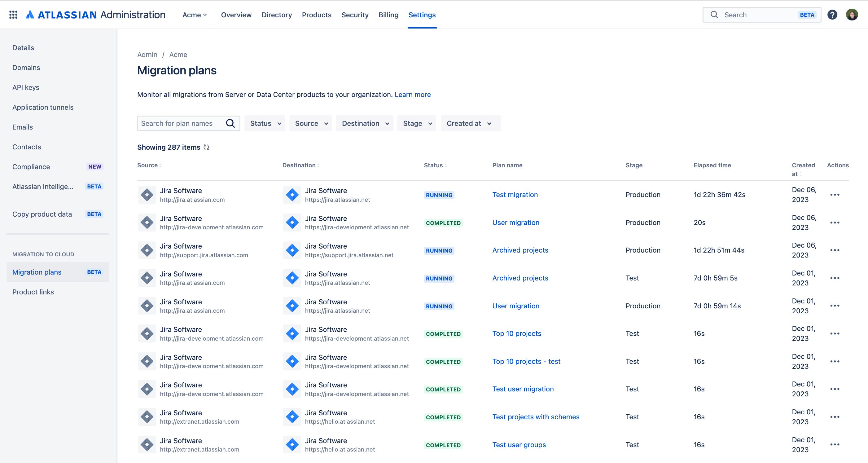Viewport: 868px width, 463px height.
Task: Expand the Created at filter
Action: click(470, 123)
